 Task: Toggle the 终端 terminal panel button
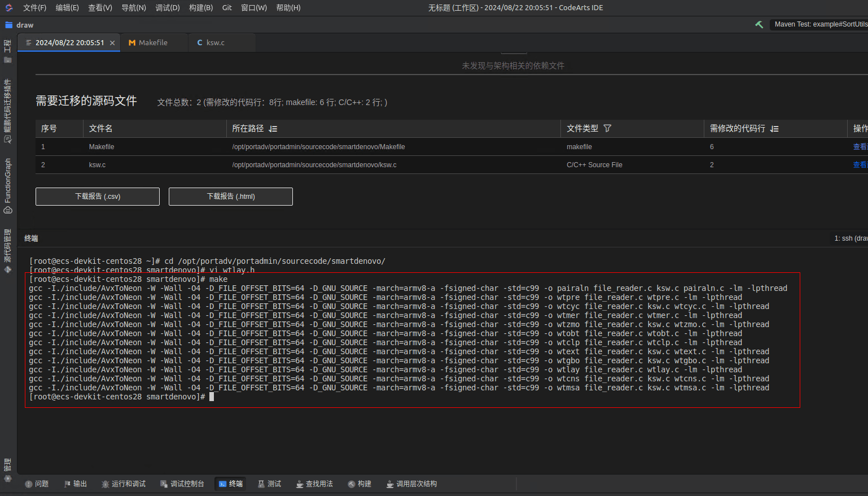pos(230,484)
